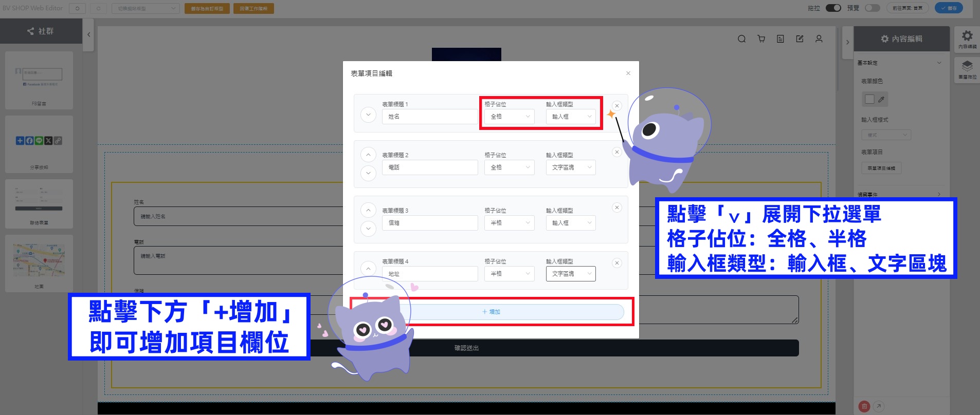Click the move-up arrow for 表單標題 4
980x415 pixels.
click(x=368, y=269)
